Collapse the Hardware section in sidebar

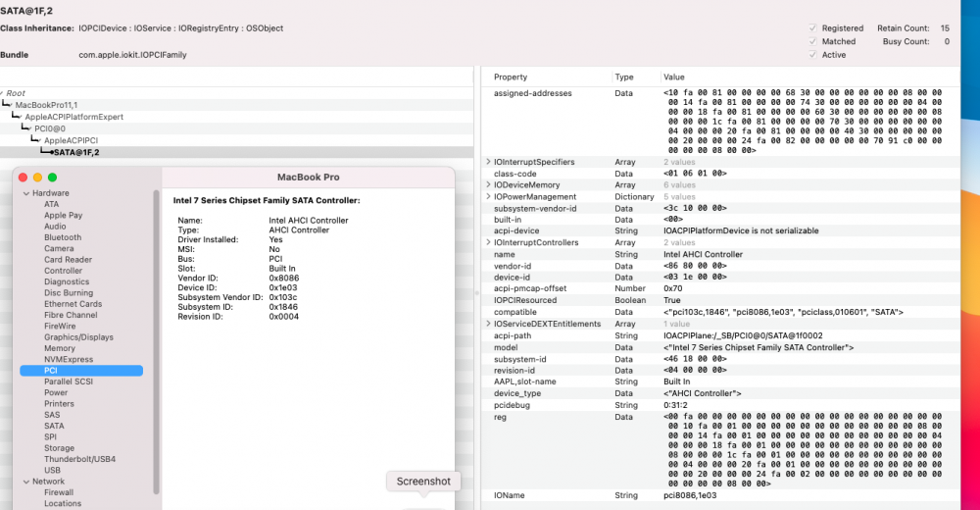(x=26, y=193)
